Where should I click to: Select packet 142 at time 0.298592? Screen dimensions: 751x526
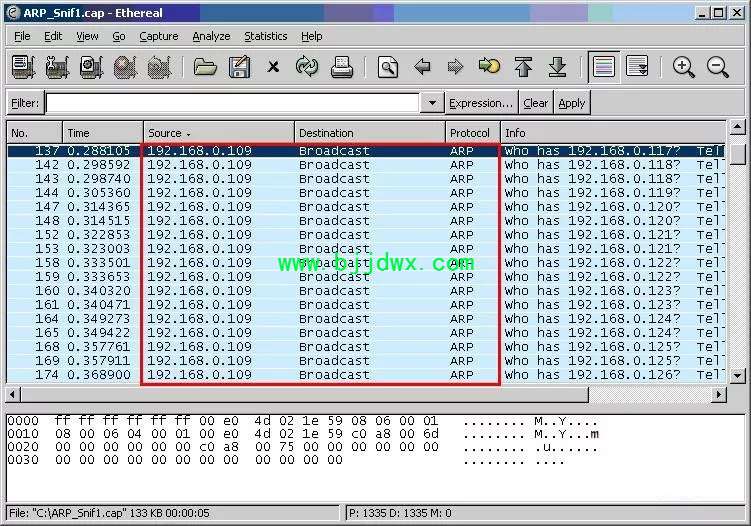366,165
